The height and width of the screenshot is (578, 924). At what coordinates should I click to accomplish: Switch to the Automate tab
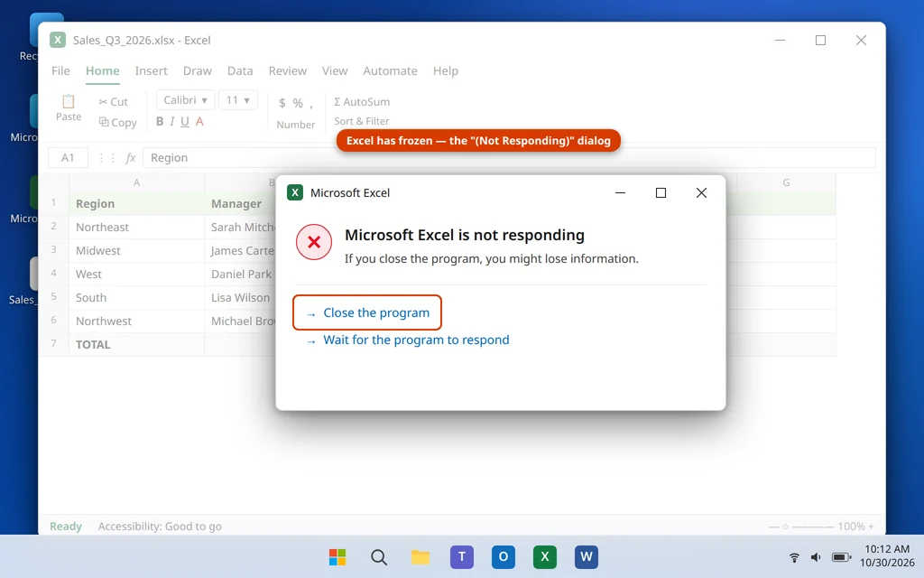[390, 70]
